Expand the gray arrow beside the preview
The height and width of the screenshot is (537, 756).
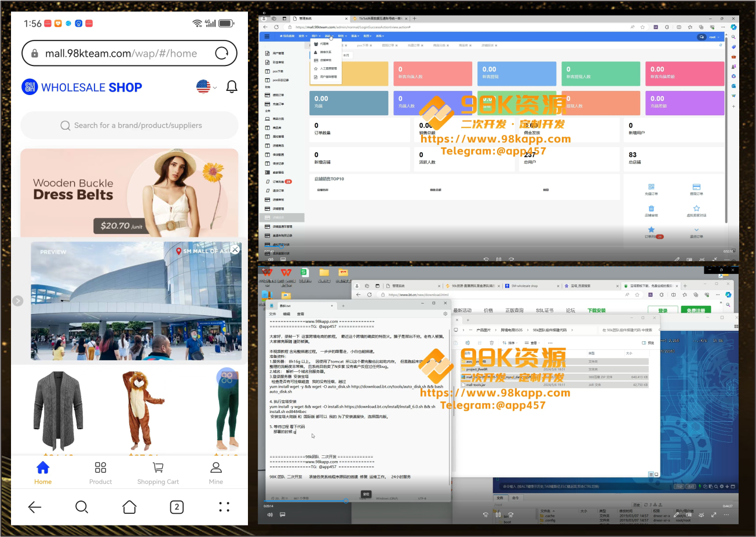click(18, 301)
